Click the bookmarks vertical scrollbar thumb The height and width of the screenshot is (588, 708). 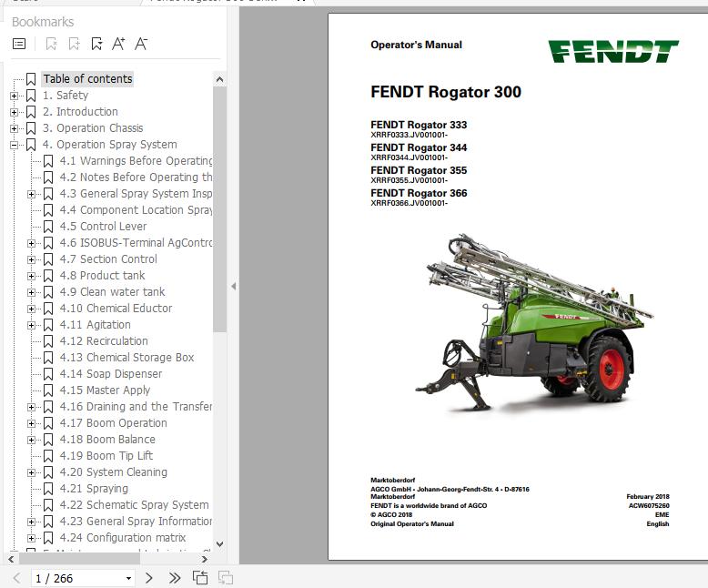(220, 209)
